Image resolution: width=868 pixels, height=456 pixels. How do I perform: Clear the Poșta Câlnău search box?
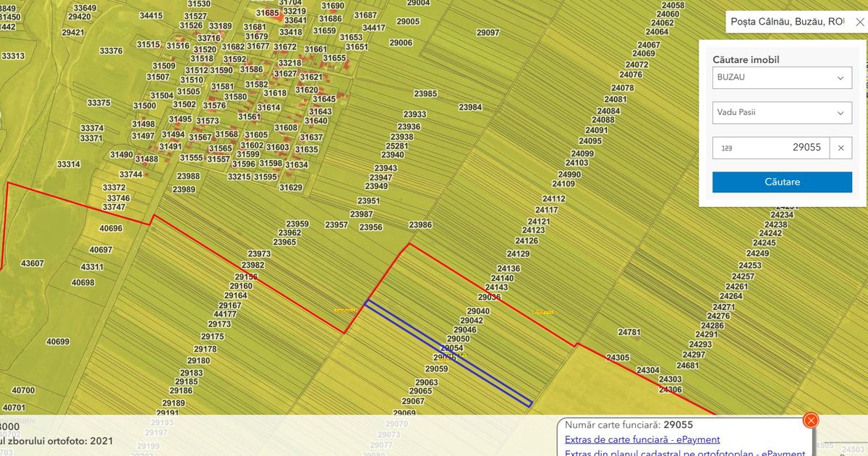click(x=859, y=22)
